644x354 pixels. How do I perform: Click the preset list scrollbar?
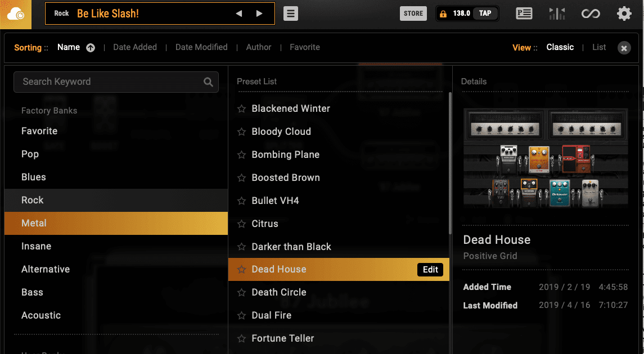pos(450,164)
